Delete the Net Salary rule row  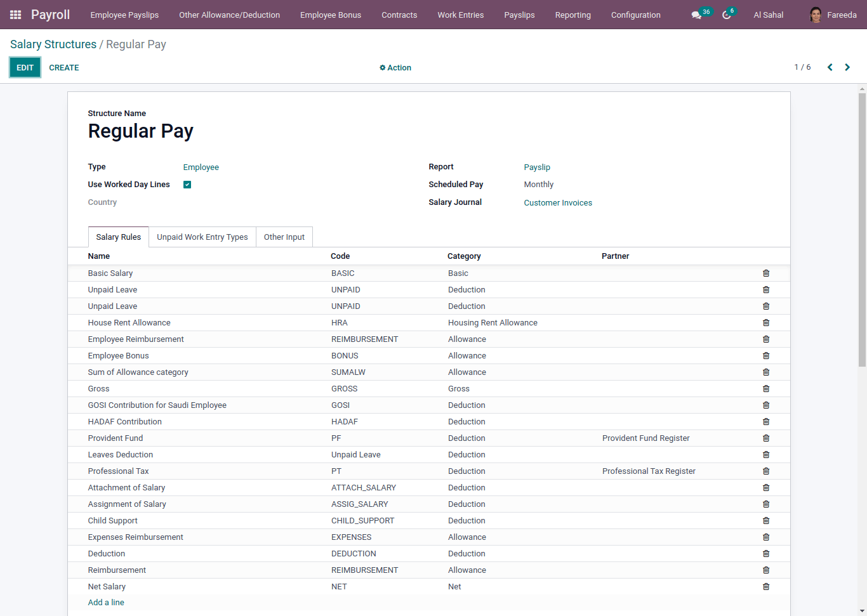(766, 587)
